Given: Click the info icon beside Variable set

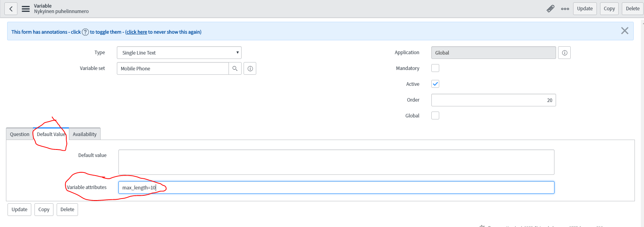Looking at the screenshot, I should click(250, 68).
